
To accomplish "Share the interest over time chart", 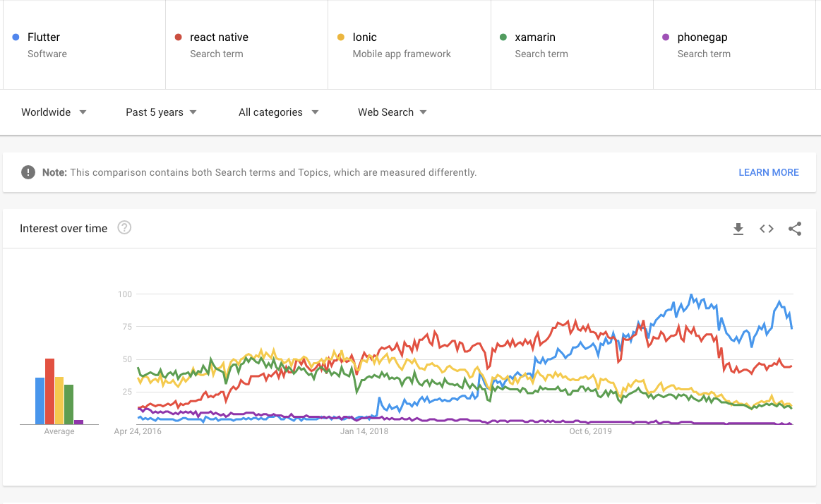I will [x=795, y=229].
